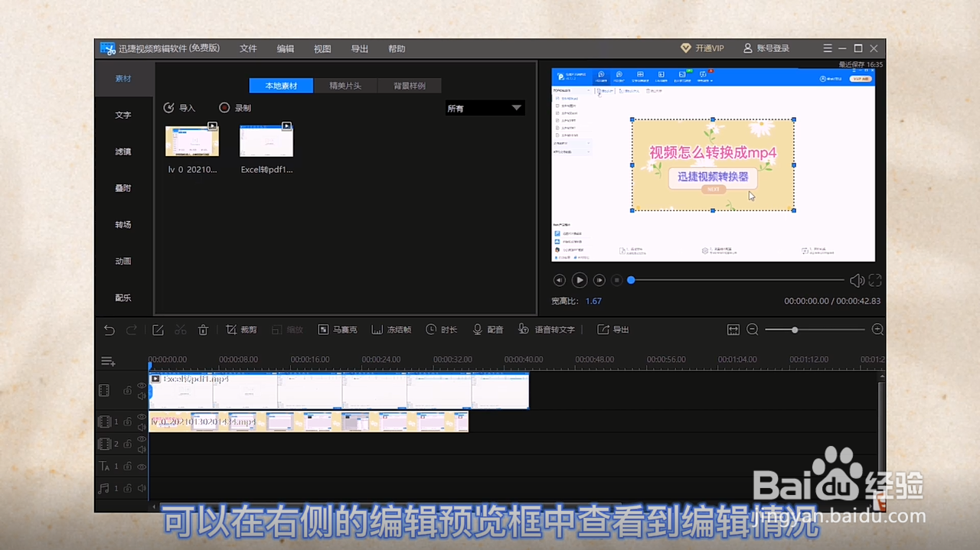Step back one frame in preview
Screen dimensions: 980x550
point(559,280)
